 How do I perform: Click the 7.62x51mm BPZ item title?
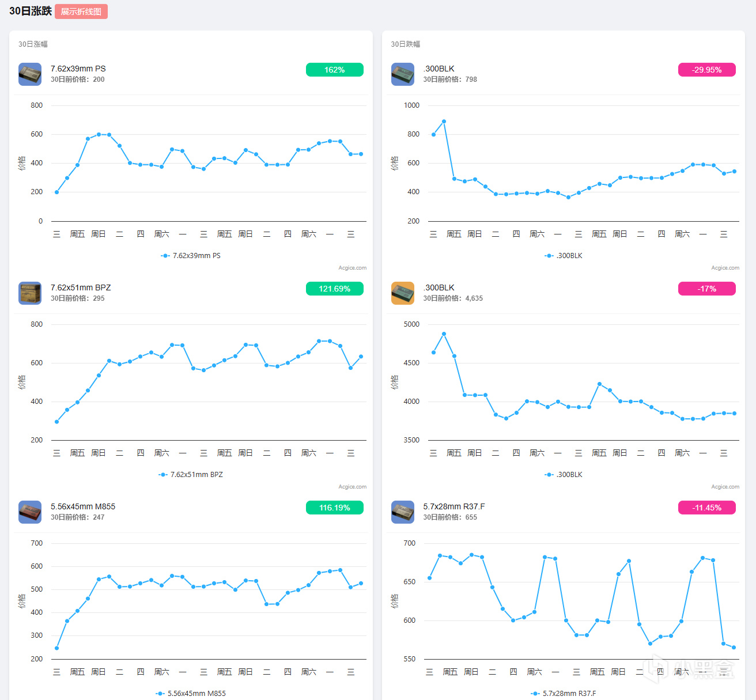tap(81, 287)
